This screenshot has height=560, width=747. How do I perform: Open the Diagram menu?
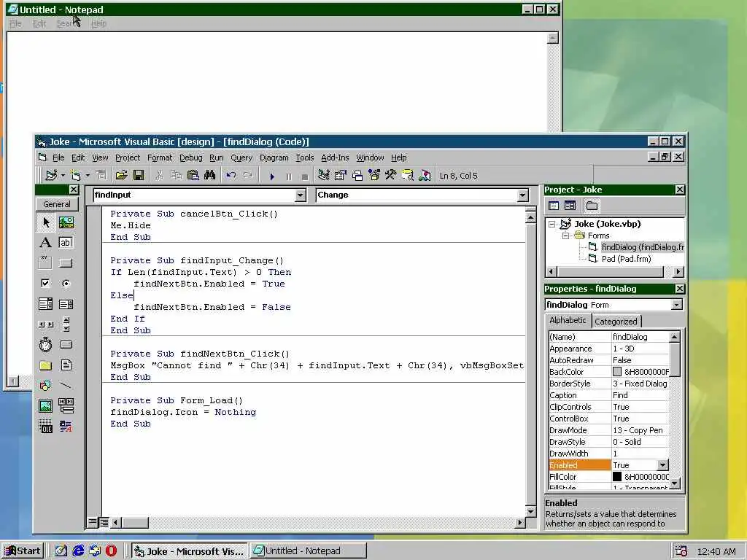[x=274, y=157]
